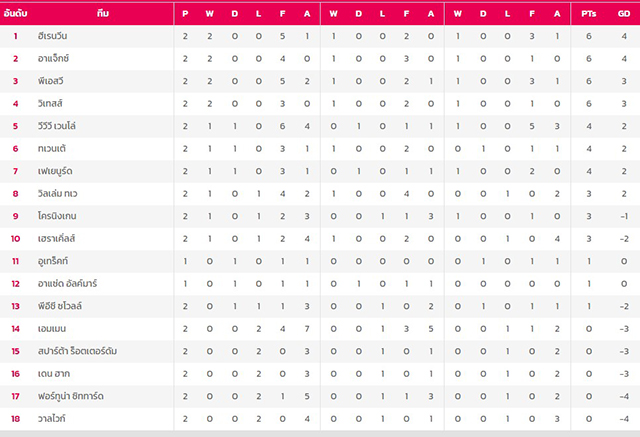Click the PTs column header
640x437 pixels.
pyautogui.click(x=589, y=14)
